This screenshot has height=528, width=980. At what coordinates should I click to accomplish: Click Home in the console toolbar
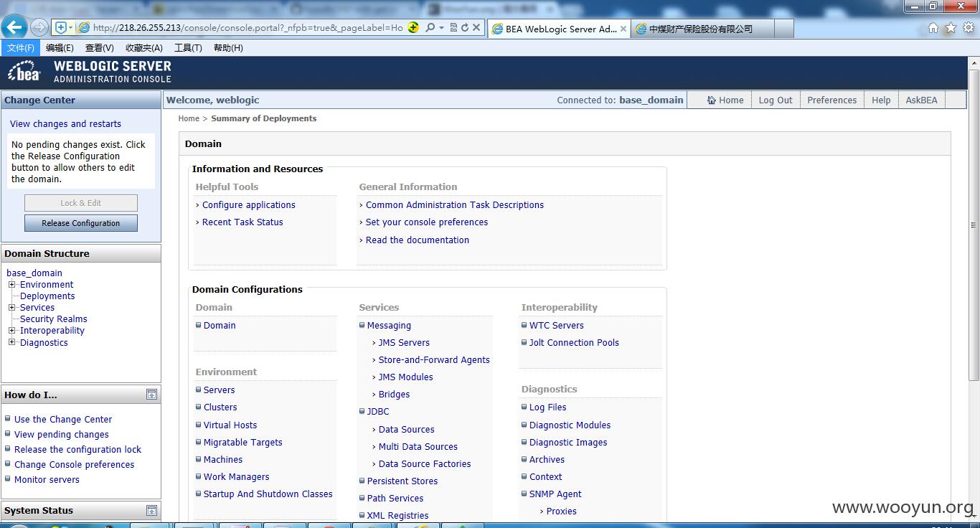(x=725, y=100)
